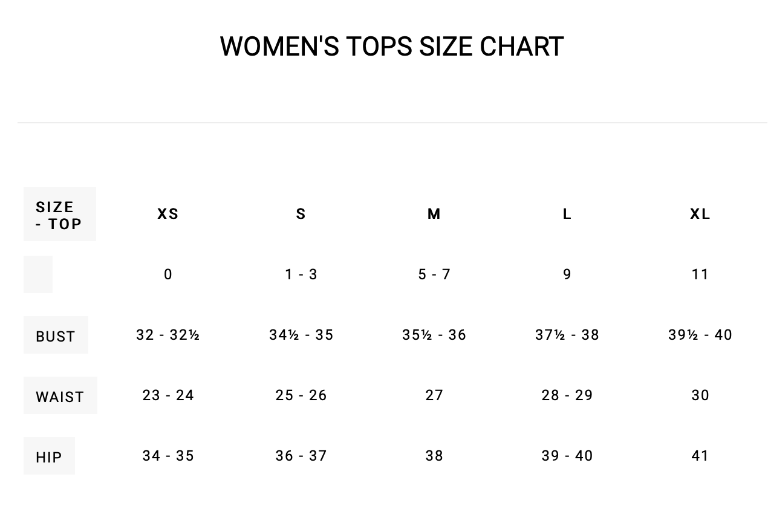Click the numeric size 1 - 3 cell

301,274
